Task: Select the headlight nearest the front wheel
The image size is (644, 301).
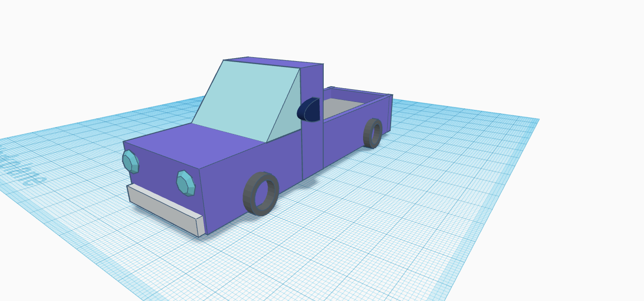Action: (x=186, y=183)
